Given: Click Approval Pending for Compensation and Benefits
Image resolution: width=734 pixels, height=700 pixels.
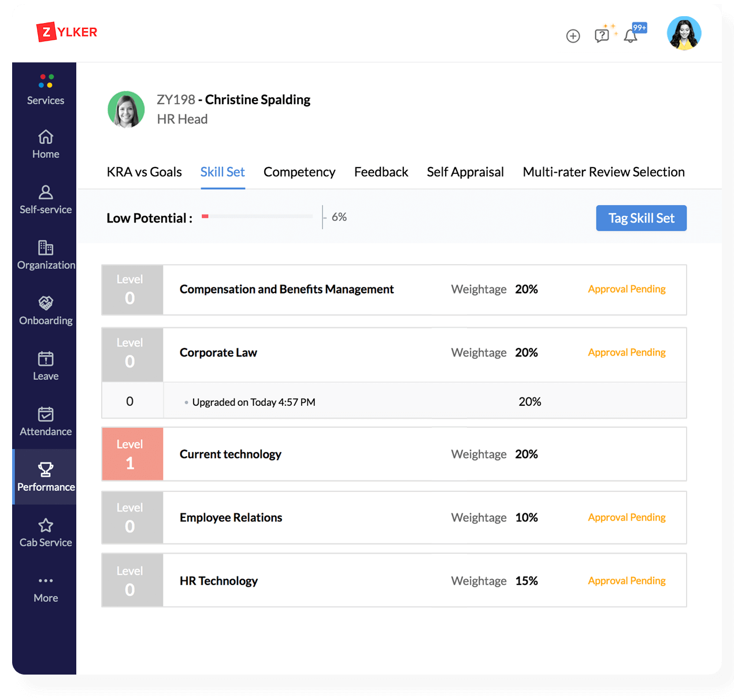Looking at the screenshot, I should (627, 289).
